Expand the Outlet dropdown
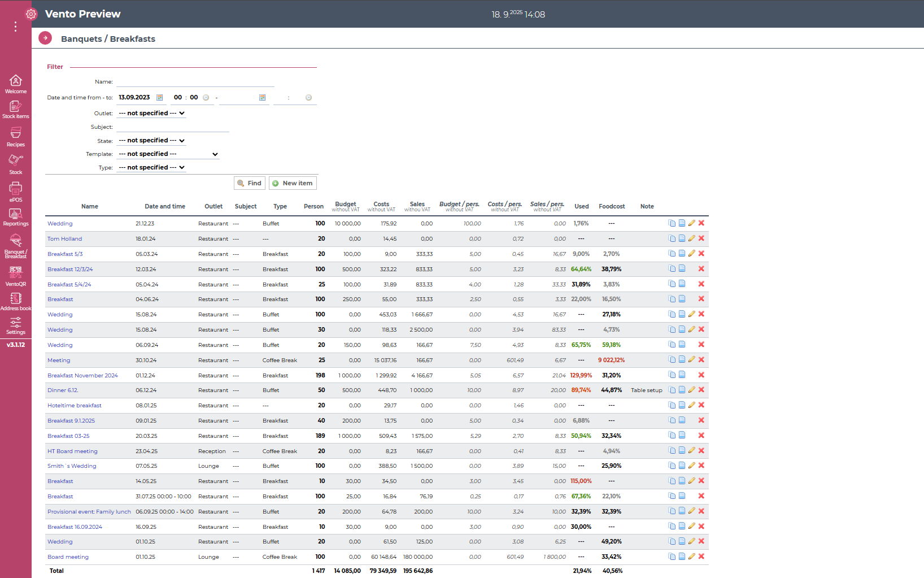 (151, 113)
